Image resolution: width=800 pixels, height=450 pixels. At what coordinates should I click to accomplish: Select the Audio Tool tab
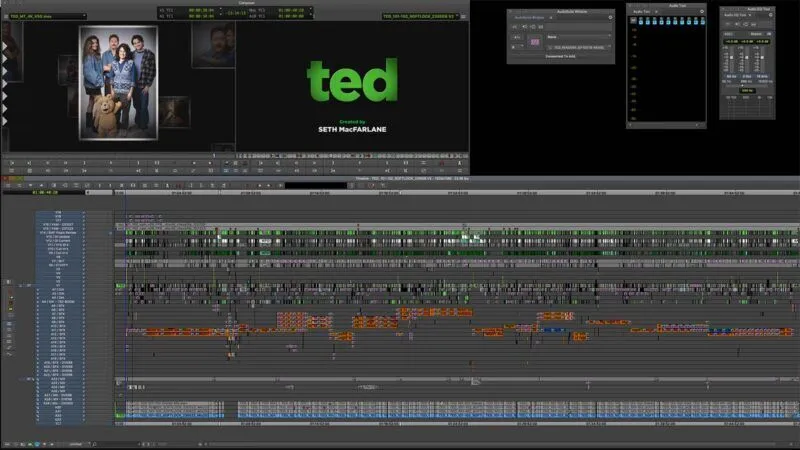(x=641, y=11)
